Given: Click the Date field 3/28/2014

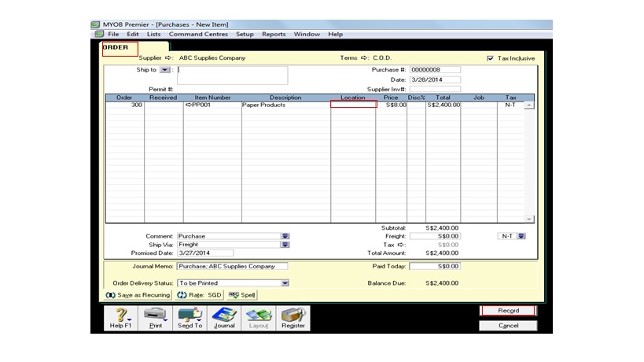Looking at the screenshot, I should click(435, 79).
